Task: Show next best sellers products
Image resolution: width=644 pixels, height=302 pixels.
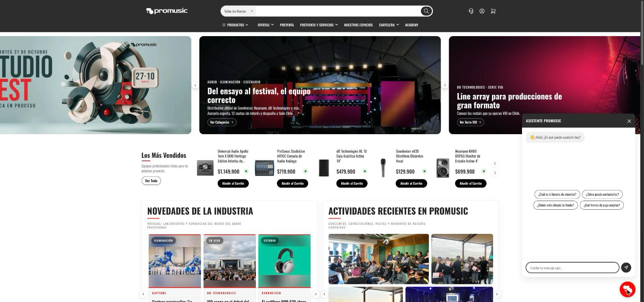Action: click(x=495, y=173)
